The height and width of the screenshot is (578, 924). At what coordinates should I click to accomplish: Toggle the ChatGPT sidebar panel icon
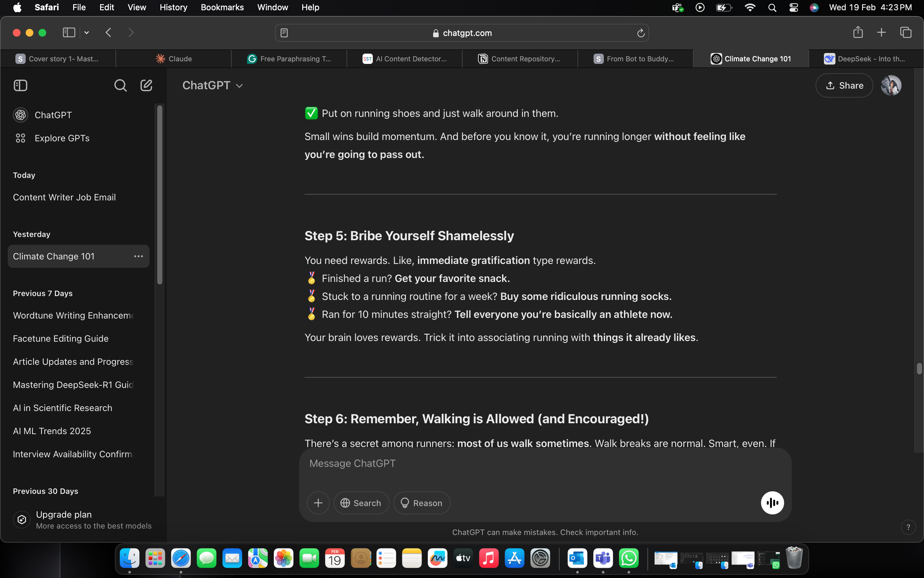click(x=21, y=85)
